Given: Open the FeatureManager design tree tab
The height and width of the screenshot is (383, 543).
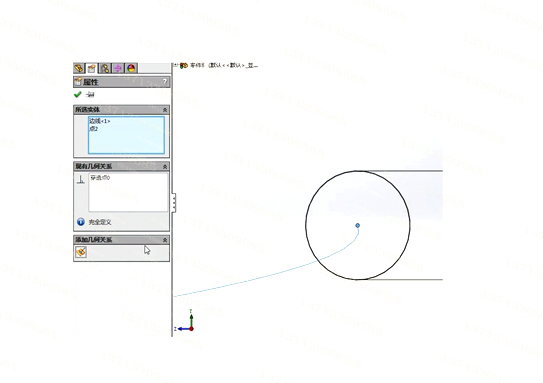Looking at the screenshot, I should [x=79, y=68].
